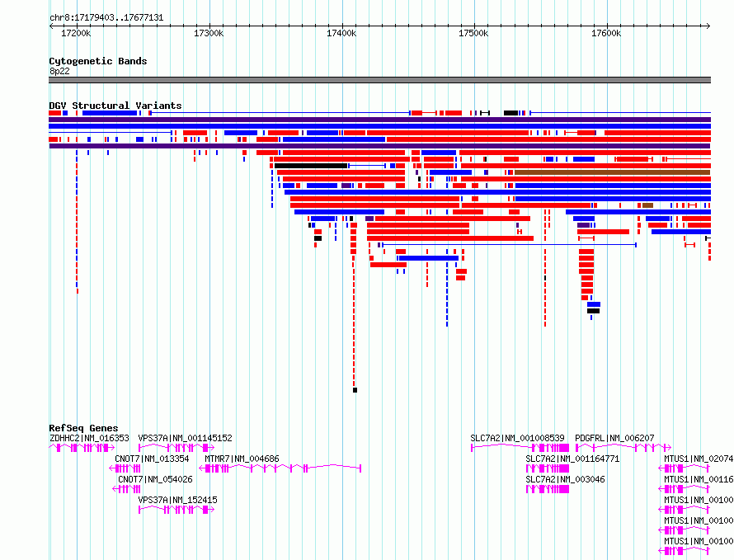Click the MTMR7 gene model glyph
This screenshot has width=734, height=560.
(280, 468)
